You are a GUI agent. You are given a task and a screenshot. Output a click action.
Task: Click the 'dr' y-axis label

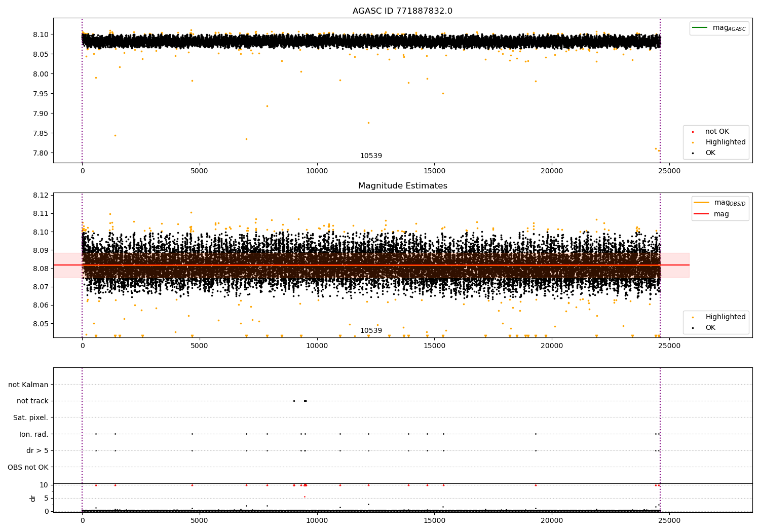(33, 498)
